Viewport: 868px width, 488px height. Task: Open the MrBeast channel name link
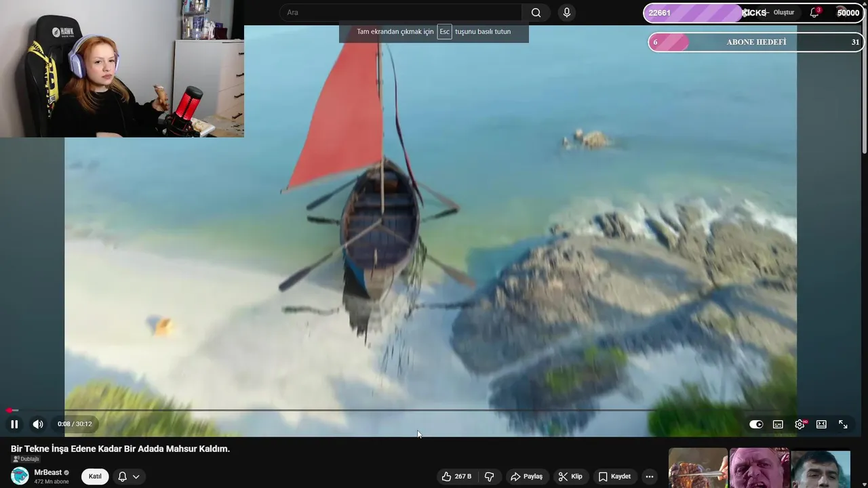click(x=48, y=472)
